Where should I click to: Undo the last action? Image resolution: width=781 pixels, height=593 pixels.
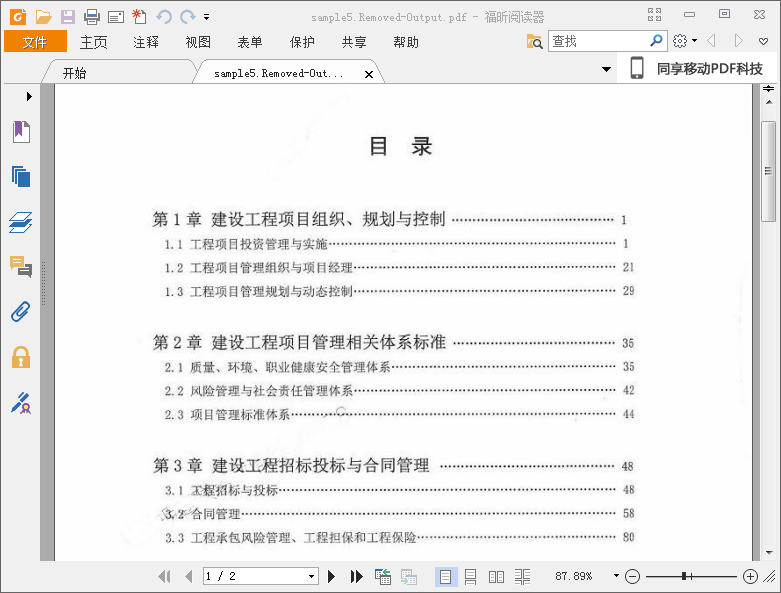(x=164, y=17)
